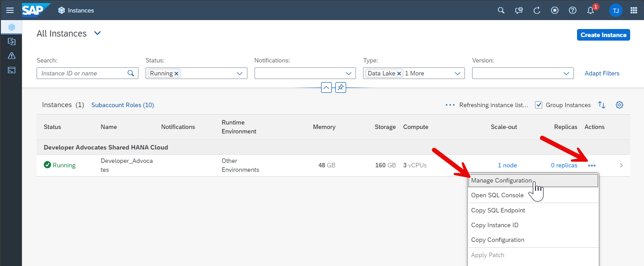The image size is (644, 266).
Task: Select Manage Configuration from the actions menu
Action: tap(501, 180)
